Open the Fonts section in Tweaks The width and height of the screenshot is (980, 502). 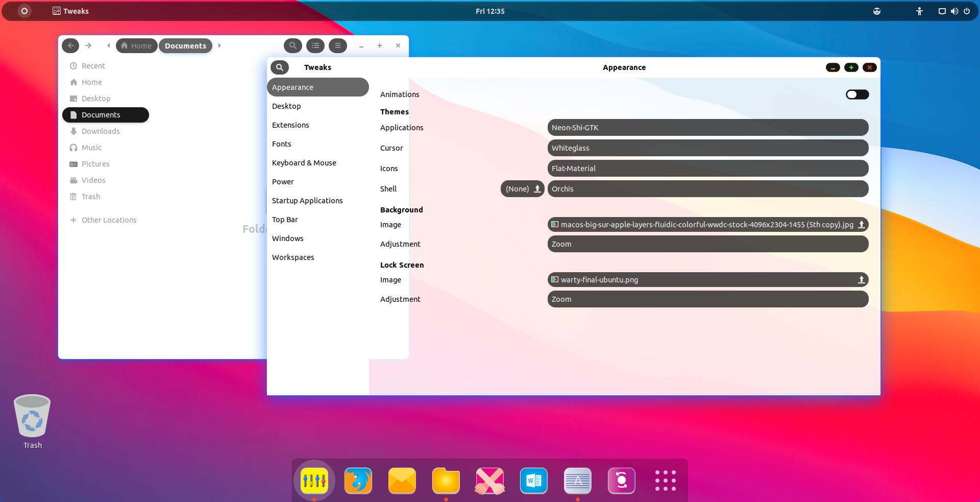tap(317, 144)
